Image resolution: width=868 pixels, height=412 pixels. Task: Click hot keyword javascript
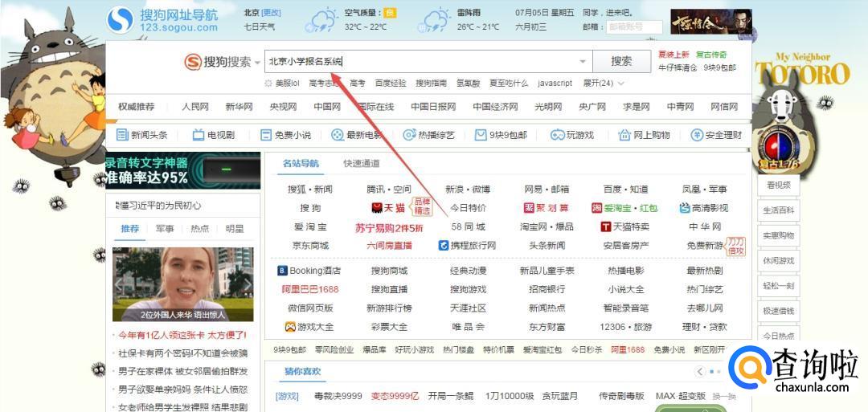555,83
